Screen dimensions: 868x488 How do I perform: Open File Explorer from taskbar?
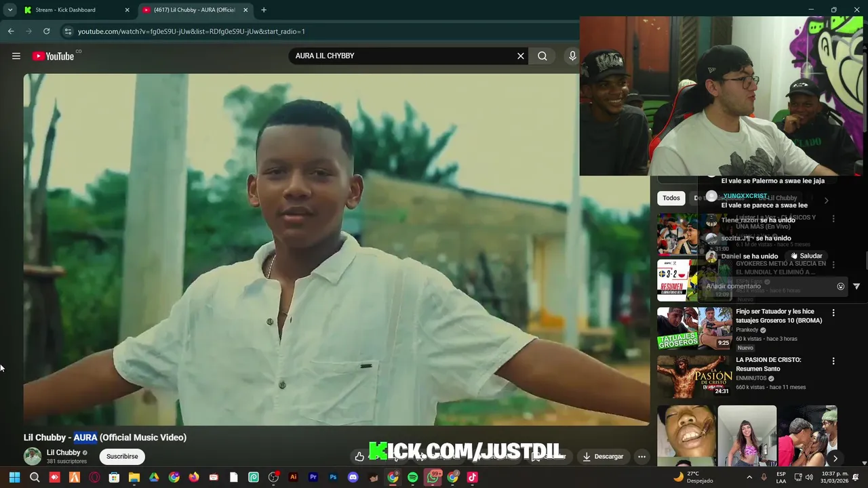[x=134, y=477]
